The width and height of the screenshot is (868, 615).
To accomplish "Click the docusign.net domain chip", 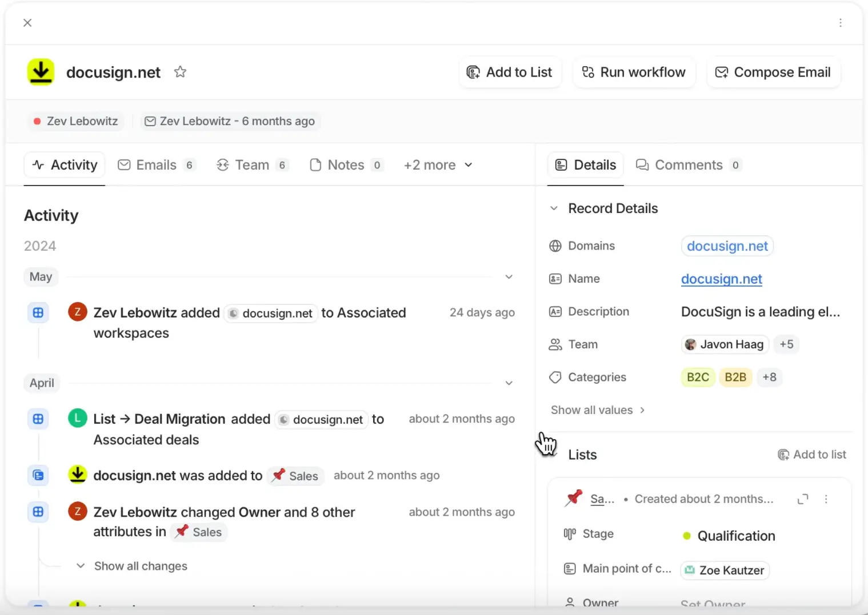I will tap(727, 246).
